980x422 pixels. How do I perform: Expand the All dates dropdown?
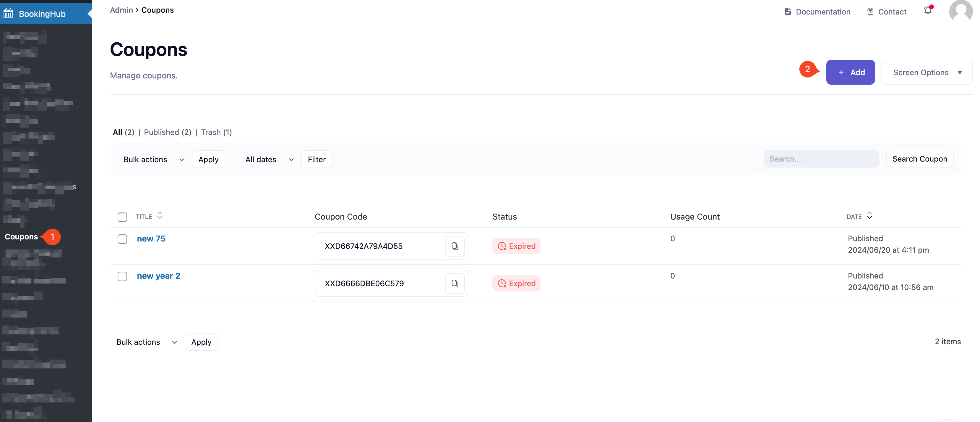pyautogui.click(x=269, y=159)
